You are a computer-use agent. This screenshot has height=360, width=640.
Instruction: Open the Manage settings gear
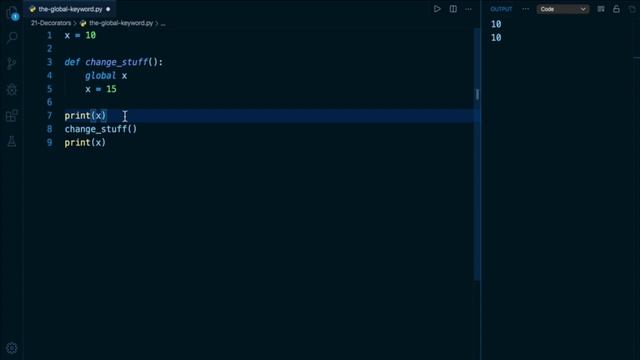pos(12,348)
